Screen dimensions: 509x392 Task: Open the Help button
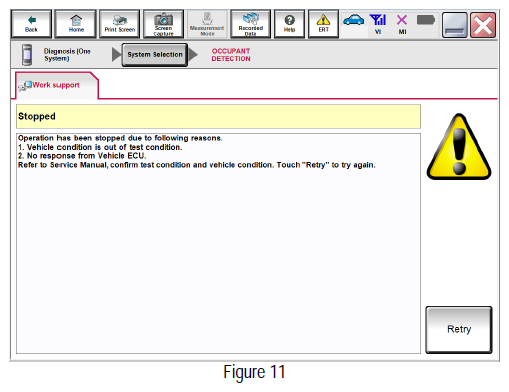pos(289,24)
